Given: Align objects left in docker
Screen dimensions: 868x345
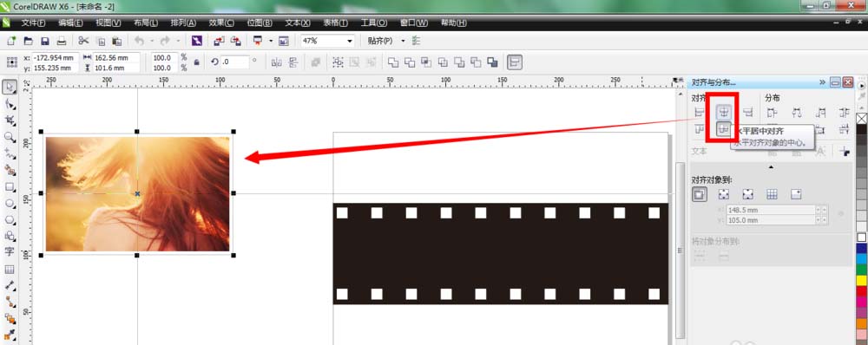Looking at the screenshot, I should click(x=699, y=113).
